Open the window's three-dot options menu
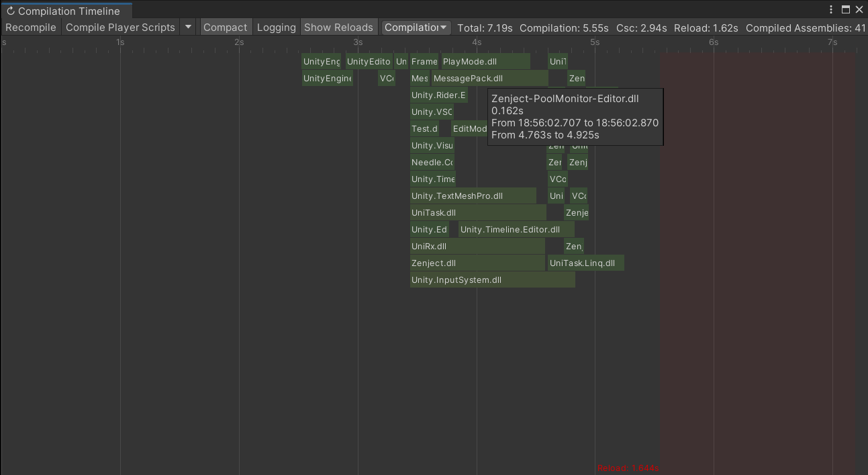This screenshot has width=868, height=475. [832, 10]
